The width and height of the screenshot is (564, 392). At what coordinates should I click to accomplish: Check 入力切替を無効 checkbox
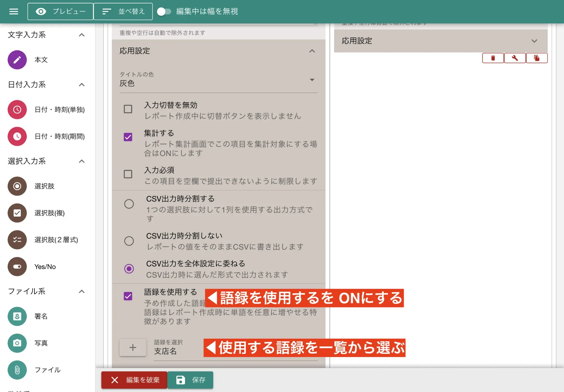click(x=128, y=109)
